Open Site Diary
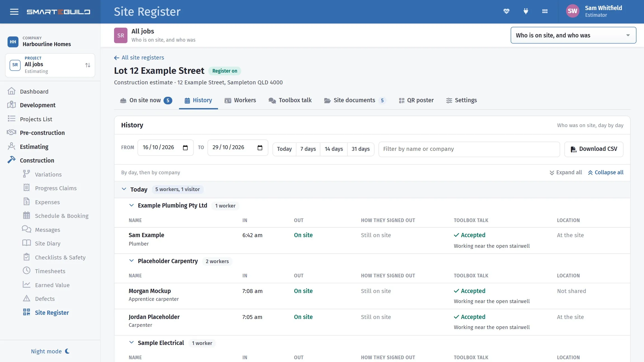644x362 pixels. [48, 243]
